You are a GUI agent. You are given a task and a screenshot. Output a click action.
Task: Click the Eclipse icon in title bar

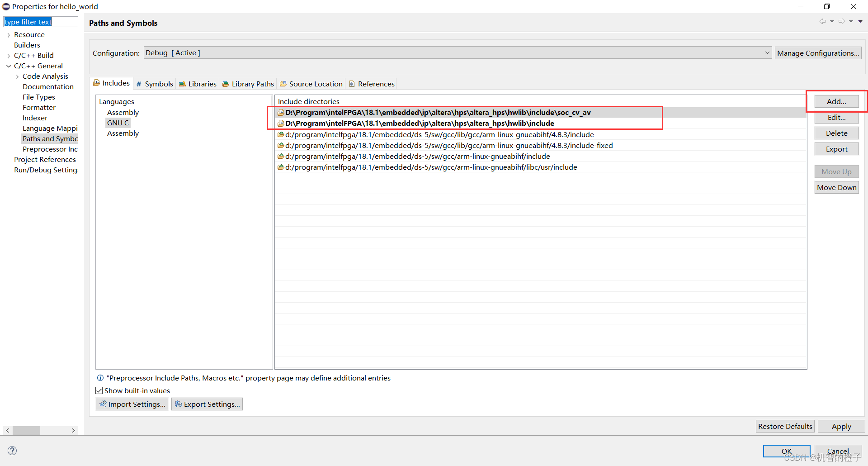point(6,6)
